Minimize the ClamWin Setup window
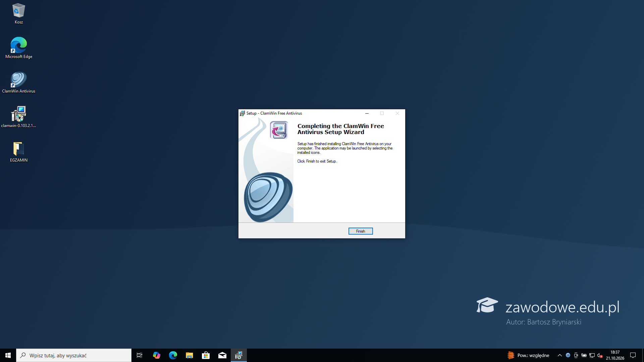The width and height of the screenshot is (644, 362). pyautogui.click(x=367, y=113)
